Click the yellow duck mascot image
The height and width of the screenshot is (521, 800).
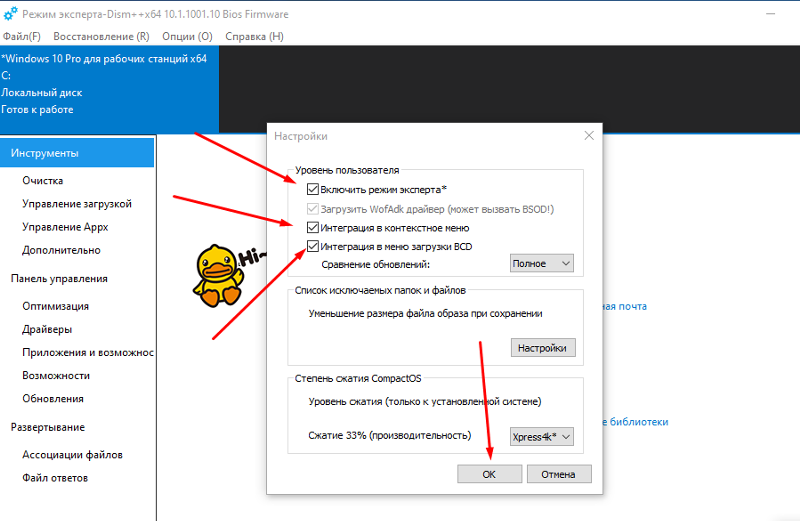[218, 276]
